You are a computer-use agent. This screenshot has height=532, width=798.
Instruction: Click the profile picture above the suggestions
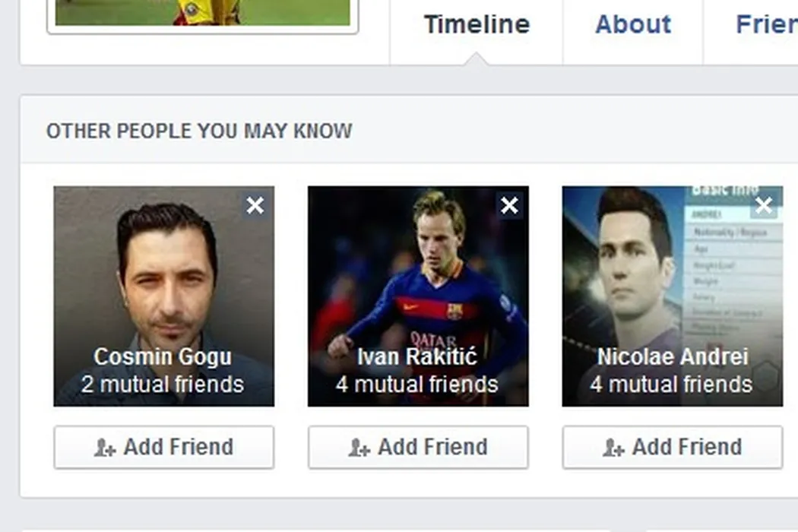(x=202, y=13)
